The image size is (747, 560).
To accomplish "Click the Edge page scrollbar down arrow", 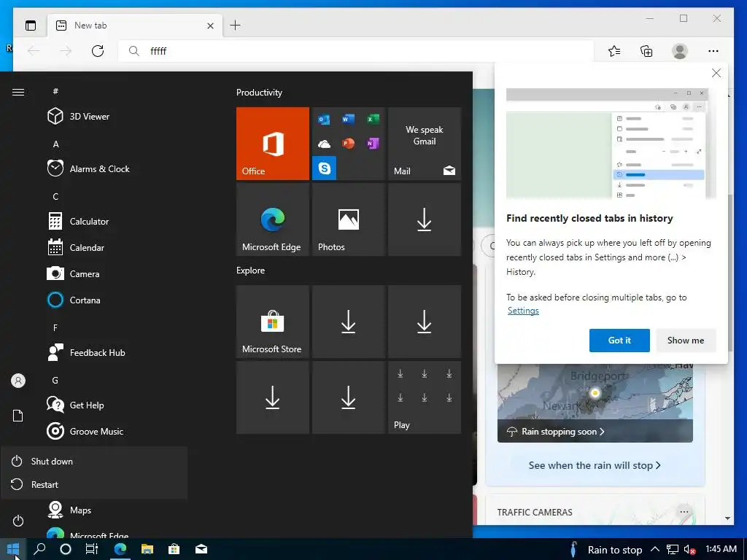I will [727, 518].
